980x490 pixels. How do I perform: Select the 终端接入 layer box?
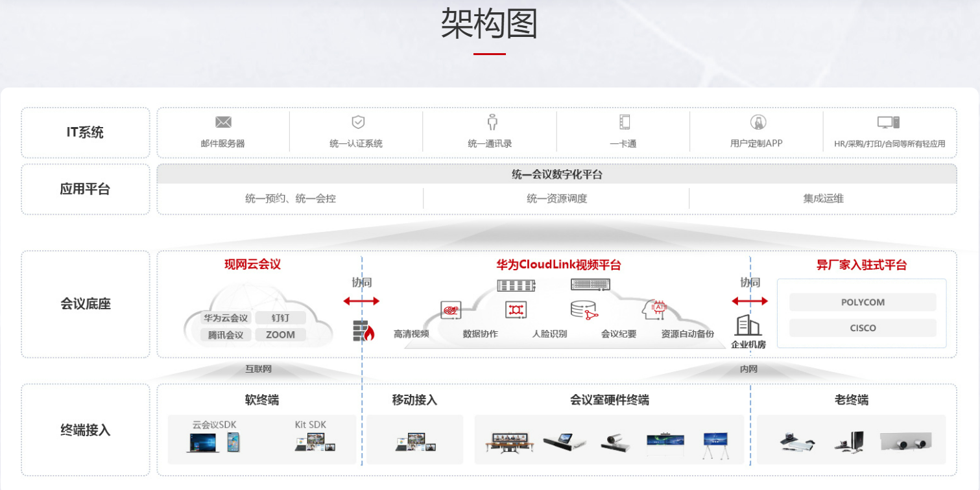86,430
